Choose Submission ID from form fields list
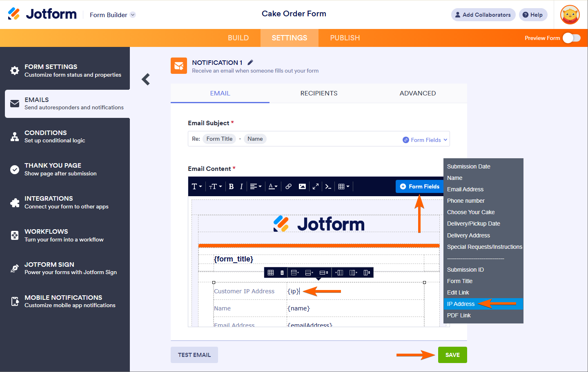The height and width of the screenshot is (372, 588). tap(483, 270)
